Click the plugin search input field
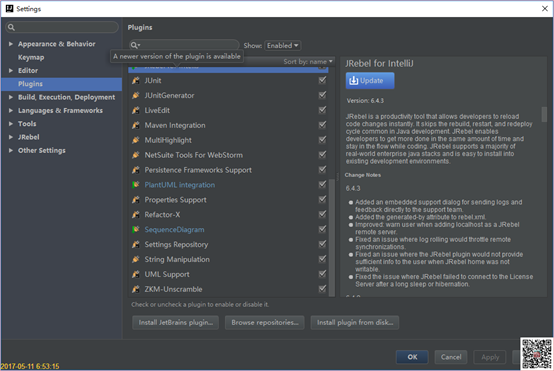The height and width of the screenshot is (371, 554). click(x=184, y=45)
